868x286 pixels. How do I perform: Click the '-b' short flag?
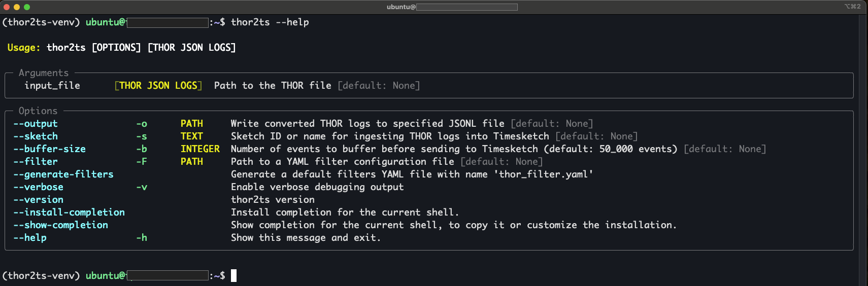(142, 149)
